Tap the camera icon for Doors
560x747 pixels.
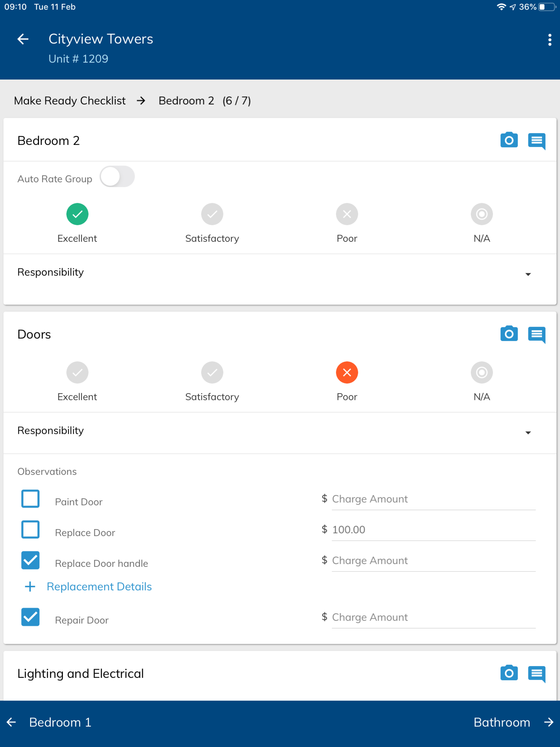click(509, 334)
